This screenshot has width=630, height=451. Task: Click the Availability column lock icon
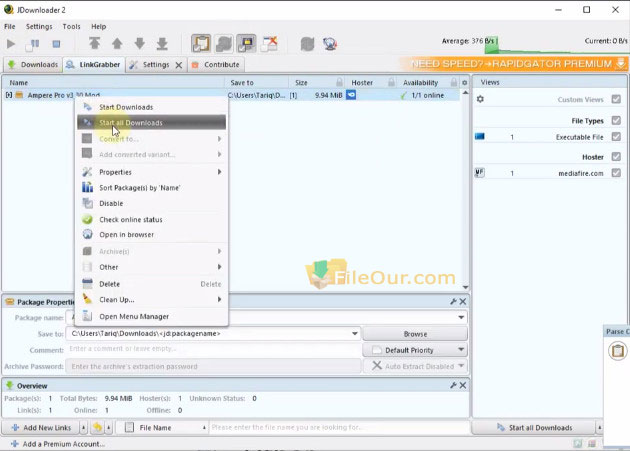(x=454, y=82)
